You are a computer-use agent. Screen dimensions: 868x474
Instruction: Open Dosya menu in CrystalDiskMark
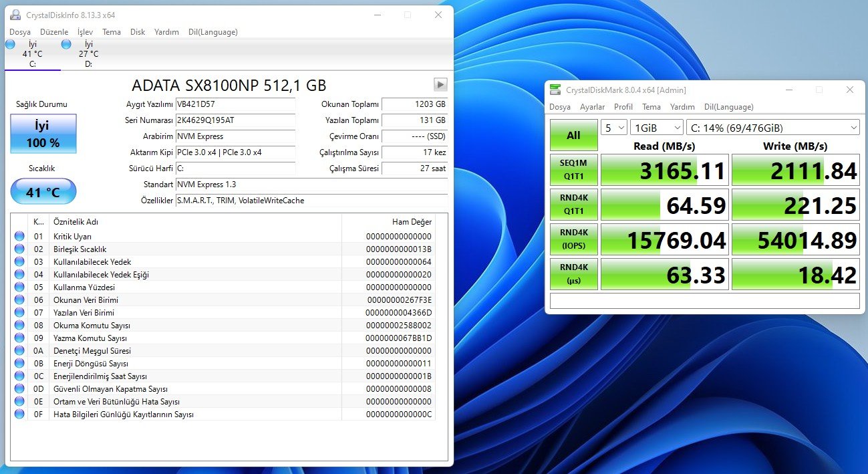[560, 107]
